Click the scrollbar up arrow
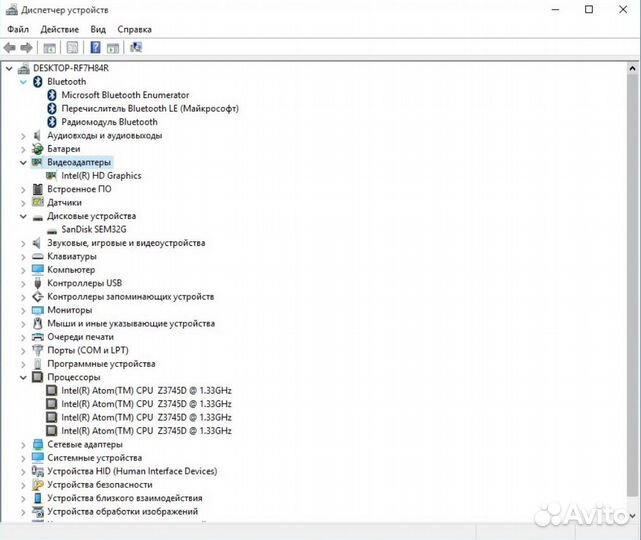The image size is (641, 540). pos(632,68)
